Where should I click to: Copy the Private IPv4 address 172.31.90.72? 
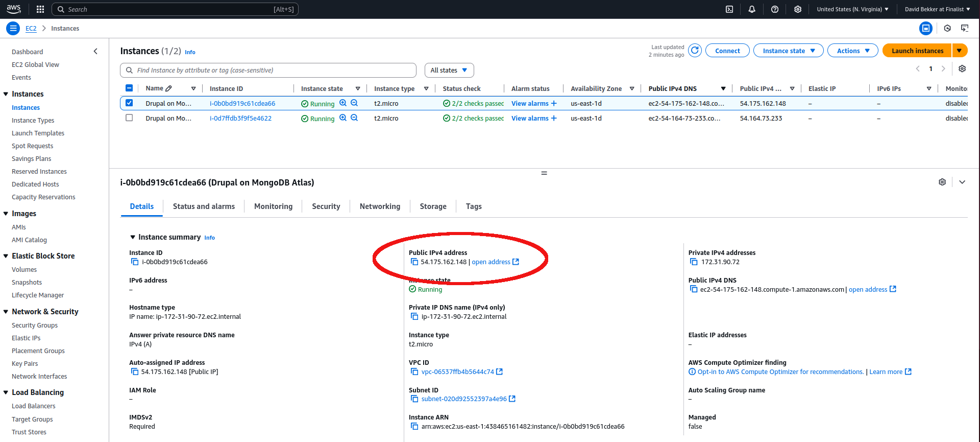tap(694, 262)
